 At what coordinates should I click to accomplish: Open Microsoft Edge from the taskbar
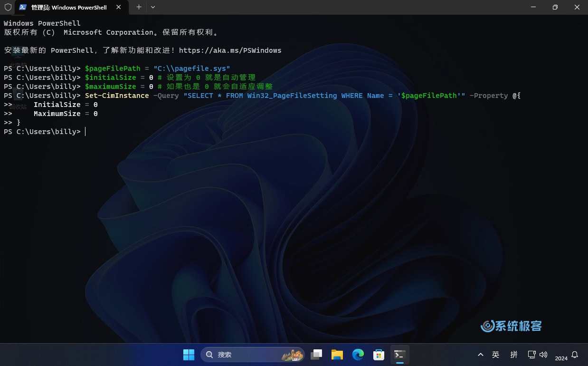(x=358, y=355)
